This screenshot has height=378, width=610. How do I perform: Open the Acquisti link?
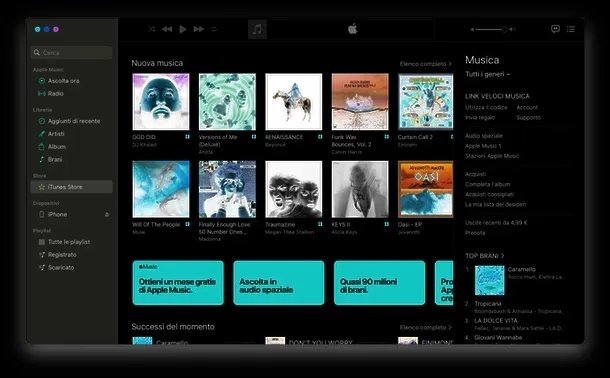(475, 174)
